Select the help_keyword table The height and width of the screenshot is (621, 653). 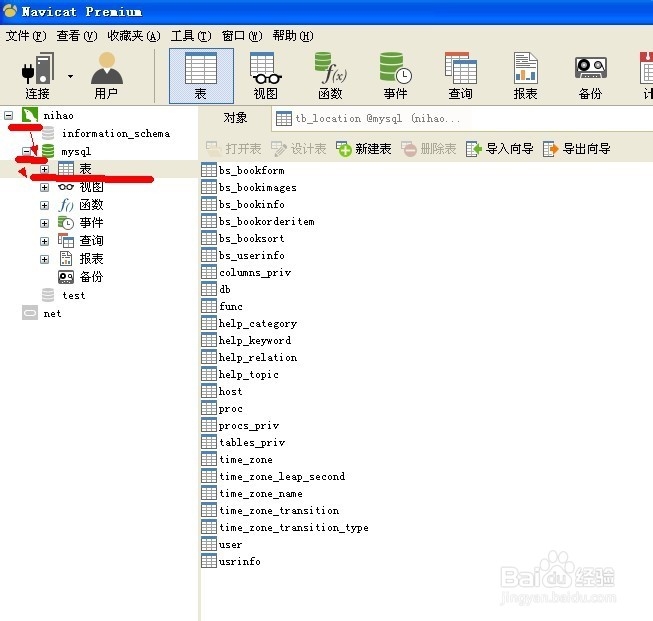pyautogui.click(x=255, y=340)
